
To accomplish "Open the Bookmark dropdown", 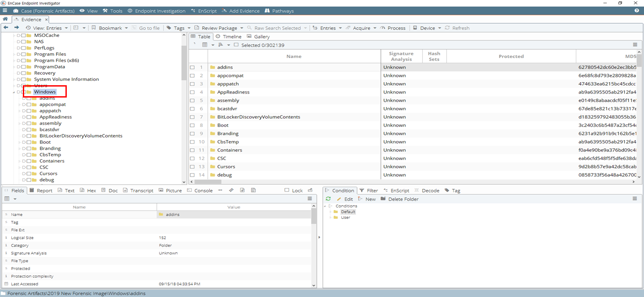I will (x=109, y=28).
